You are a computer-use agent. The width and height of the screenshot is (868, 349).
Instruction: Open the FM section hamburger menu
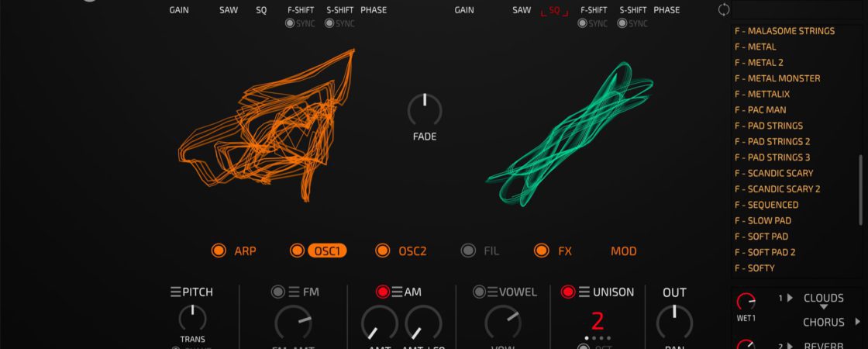click(x=294, y=292)
